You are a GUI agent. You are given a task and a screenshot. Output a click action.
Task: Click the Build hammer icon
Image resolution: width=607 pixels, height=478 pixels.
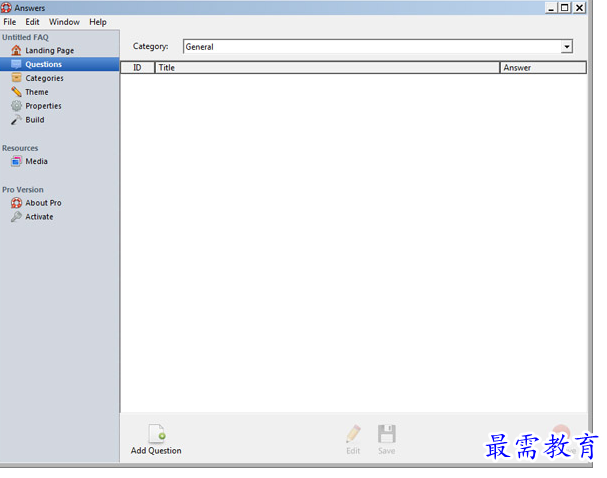coord(16,120)
